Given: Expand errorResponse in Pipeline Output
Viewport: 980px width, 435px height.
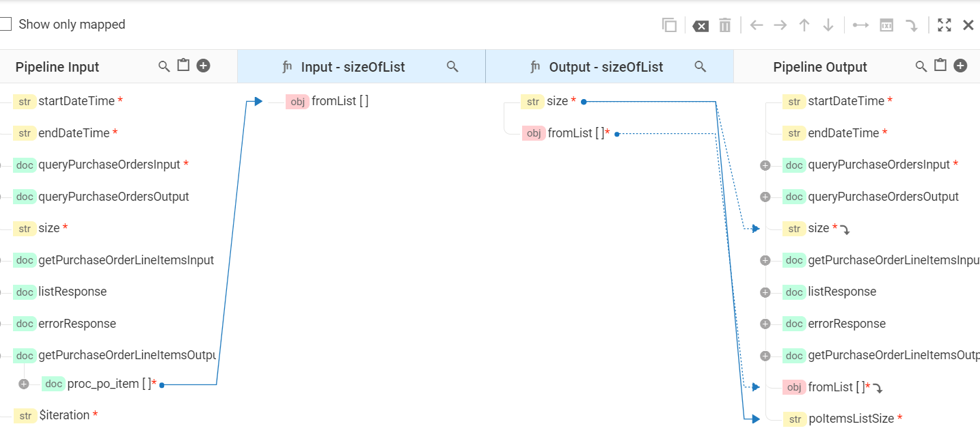Looking at the screenshot, I should [765, 324].
